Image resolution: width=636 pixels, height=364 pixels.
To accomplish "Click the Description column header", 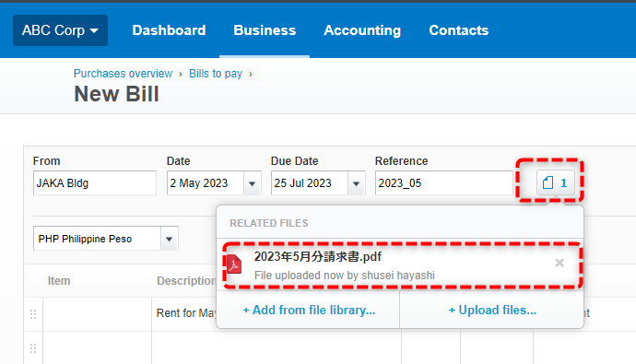I will [x=186, y=280].
